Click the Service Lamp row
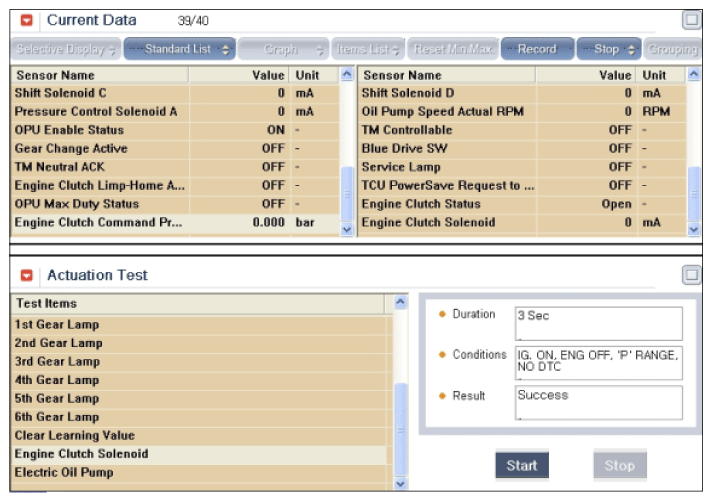Screen dimensions: 712x502 tap(522, 167)
